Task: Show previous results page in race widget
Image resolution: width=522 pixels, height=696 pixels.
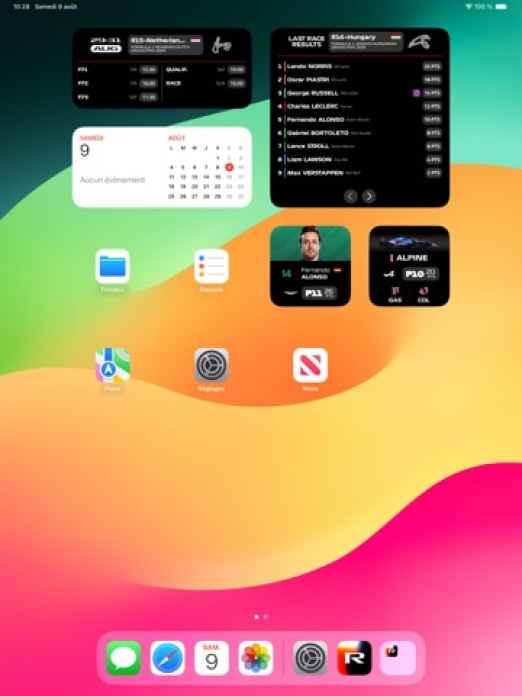Action: [351, 196]
